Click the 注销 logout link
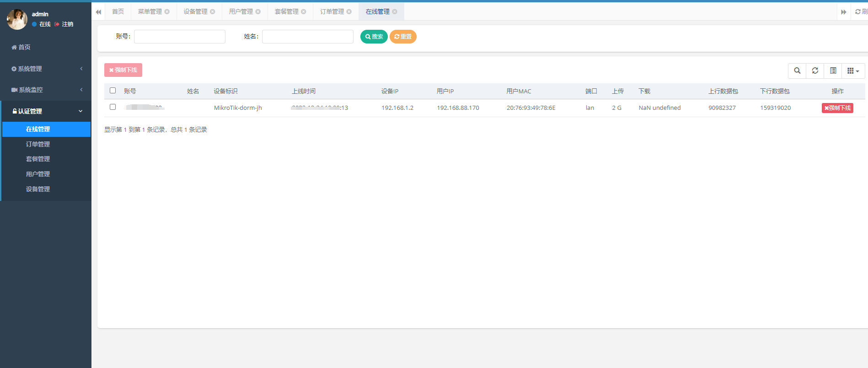 [x=64, y=24]
